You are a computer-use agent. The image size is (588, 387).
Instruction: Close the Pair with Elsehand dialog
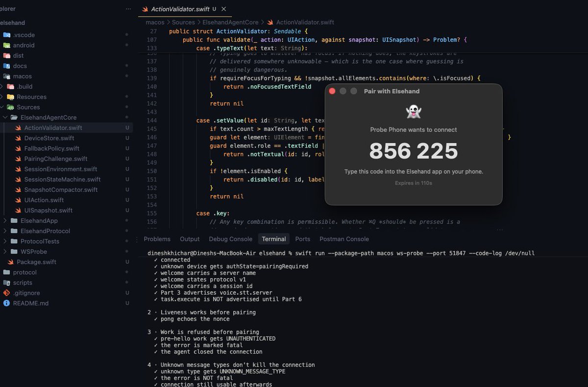(332, 91)
